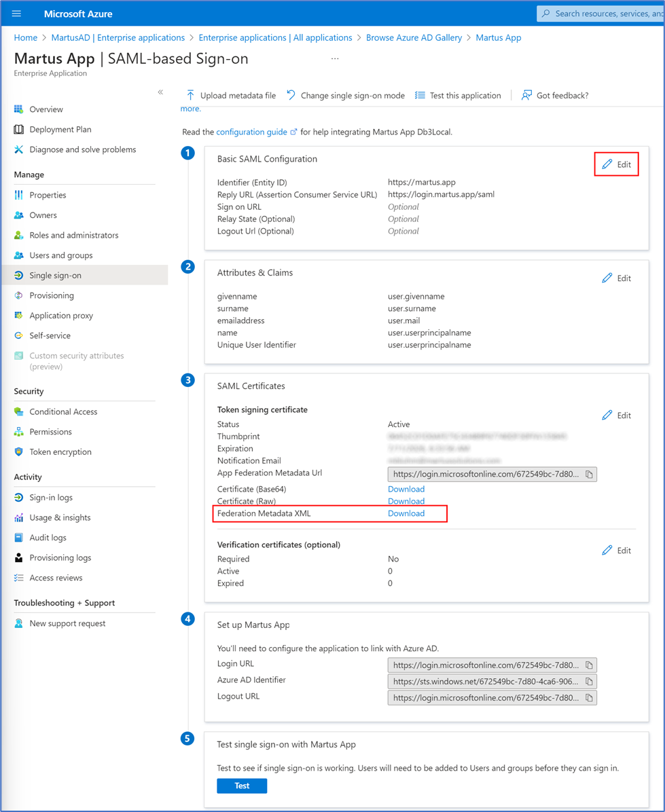Click the Provisioning logs icon
The image size is (665, 812).
click(x=18, y=557)
